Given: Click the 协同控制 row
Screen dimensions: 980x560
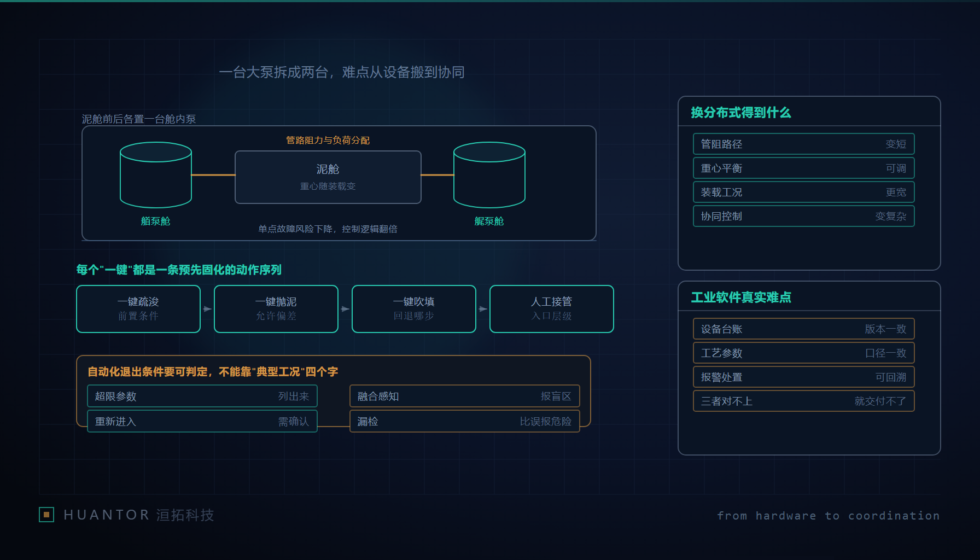Looking at the screenshot, I should pos(804,216).
